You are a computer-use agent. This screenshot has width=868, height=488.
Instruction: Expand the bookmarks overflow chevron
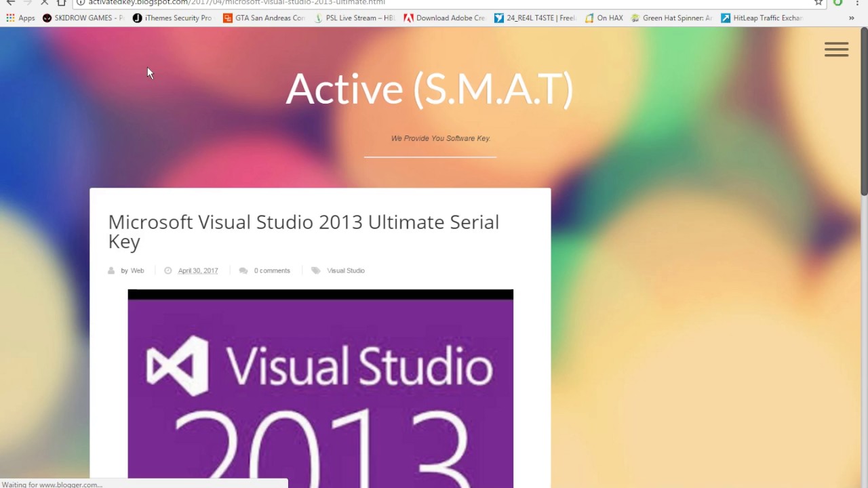pos(851,18)
